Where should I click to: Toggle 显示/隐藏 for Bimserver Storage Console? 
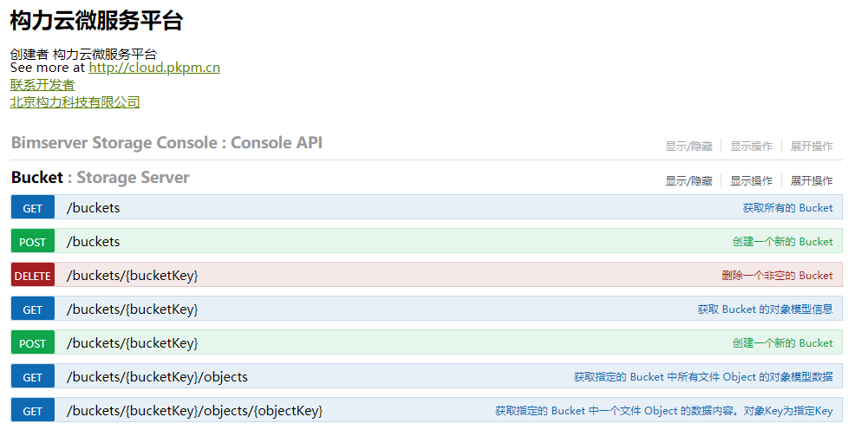(x=689, y=147)
